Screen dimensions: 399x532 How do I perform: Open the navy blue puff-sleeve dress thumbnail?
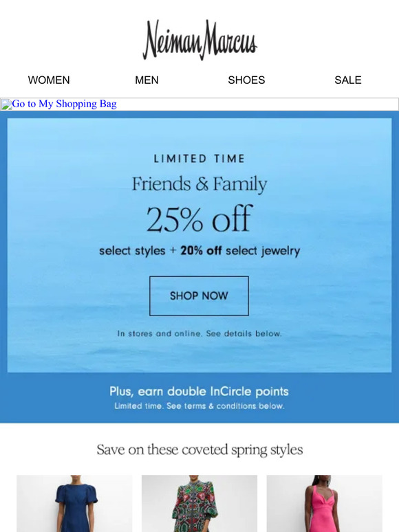click(x=74, y=504)
